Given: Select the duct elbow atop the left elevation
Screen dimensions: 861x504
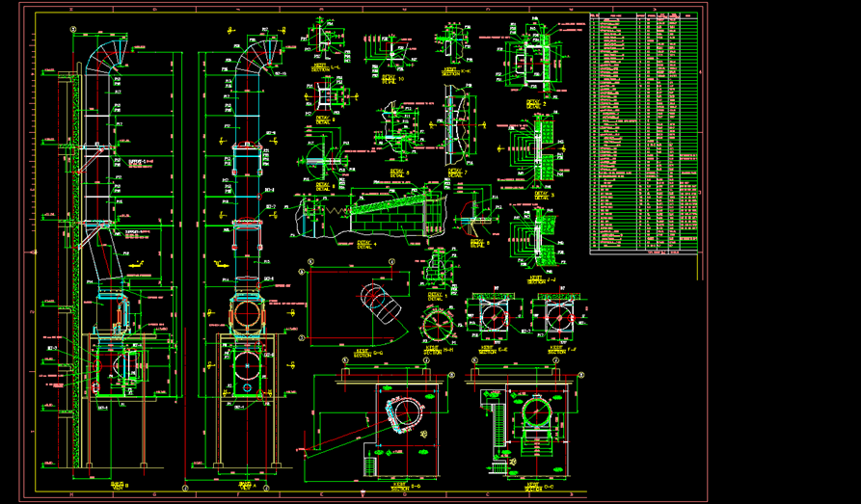Looking at the screenshot, I should pyautogui.click(x=104, y=50).
